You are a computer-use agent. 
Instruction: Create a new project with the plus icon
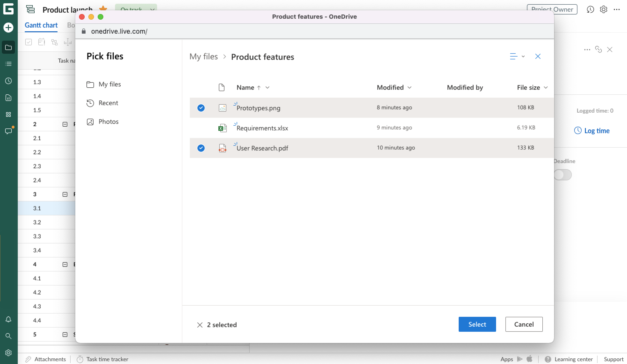pos(8,28)
